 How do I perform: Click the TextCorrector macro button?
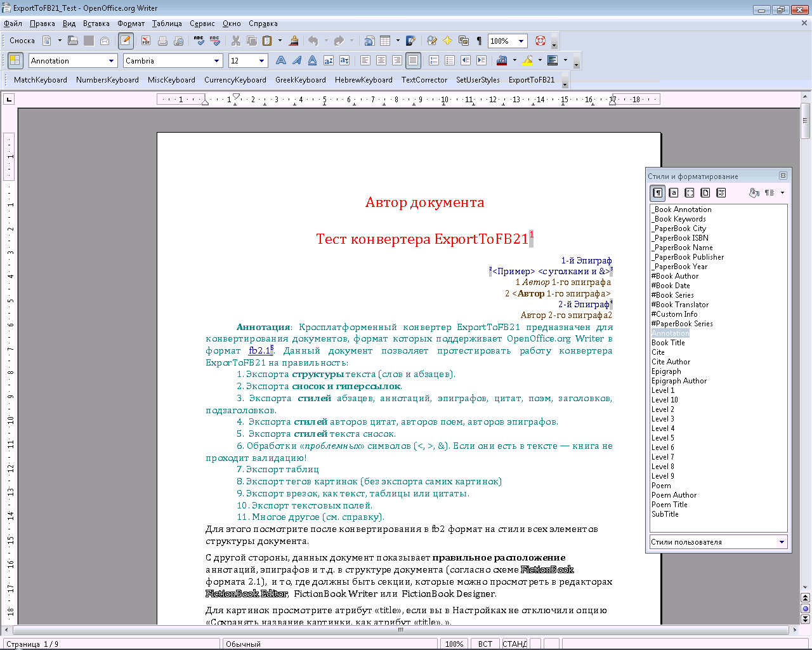(x=424, y=80)
